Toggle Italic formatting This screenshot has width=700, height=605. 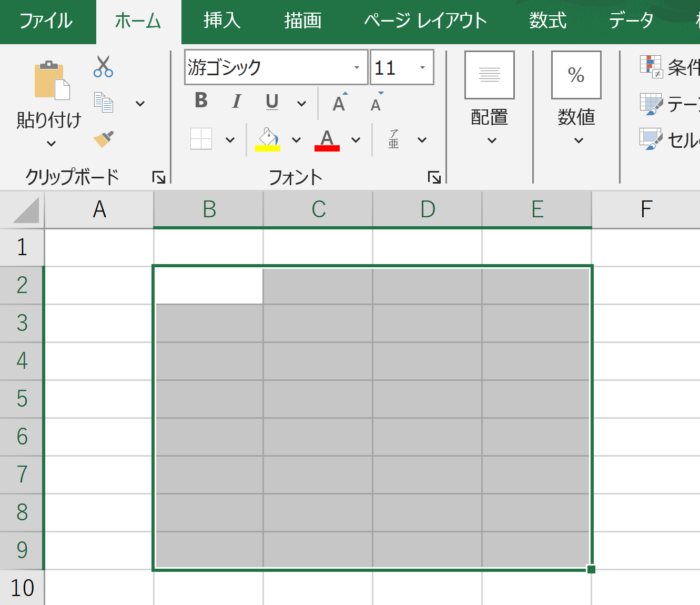236,101
